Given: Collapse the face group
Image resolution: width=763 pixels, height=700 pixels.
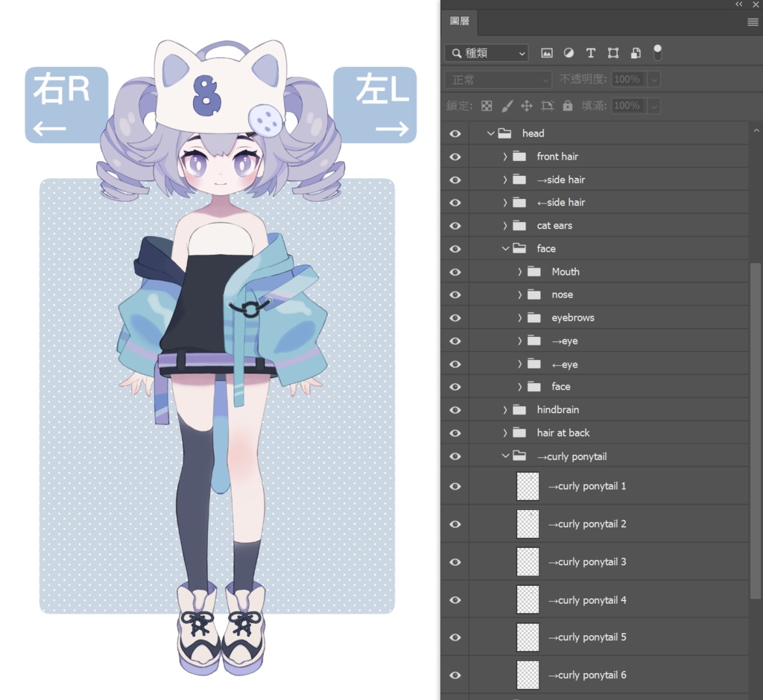Looking at the screenshot, I should [x=506, y=248].
